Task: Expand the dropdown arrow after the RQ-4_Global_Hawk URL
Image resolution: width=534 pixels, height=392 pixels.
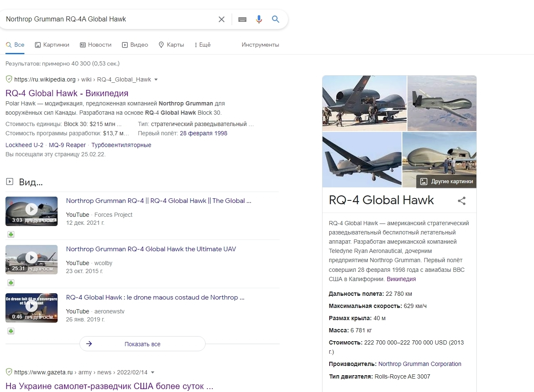Action: (x=156, y=79)
